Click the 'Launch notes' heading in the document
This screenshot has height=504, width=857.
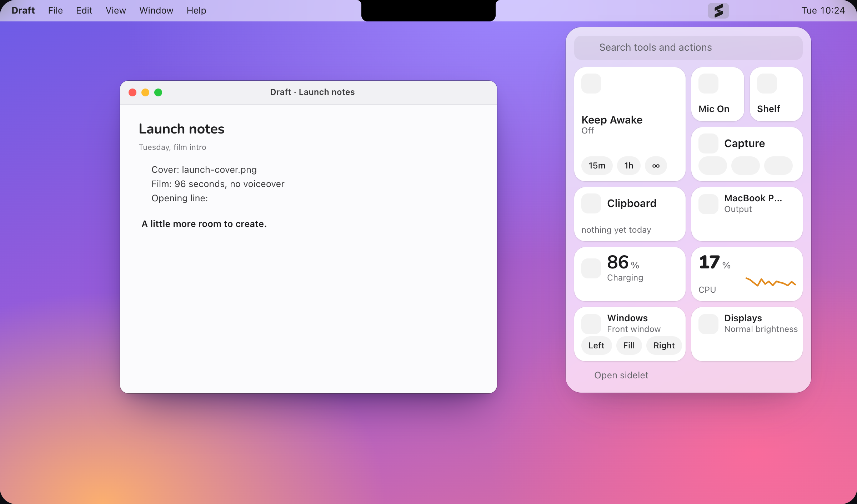click(181, 129)
